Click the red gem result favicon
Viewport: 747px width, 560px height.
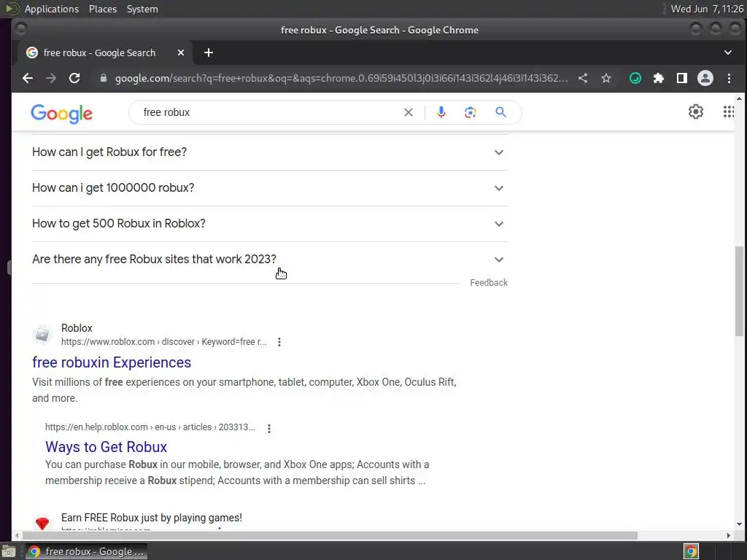point(42,523)
